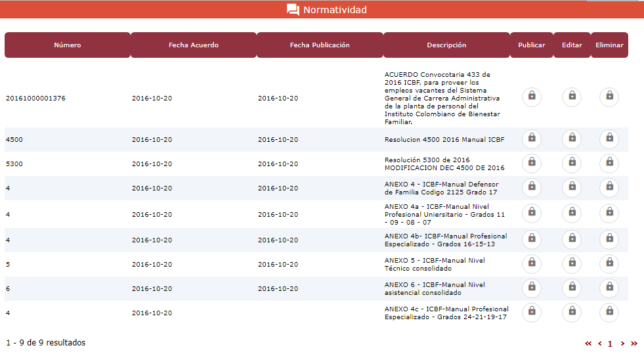Screen dimensions: 644x354
Task: Go to the next results page
Action: [622, 343]
